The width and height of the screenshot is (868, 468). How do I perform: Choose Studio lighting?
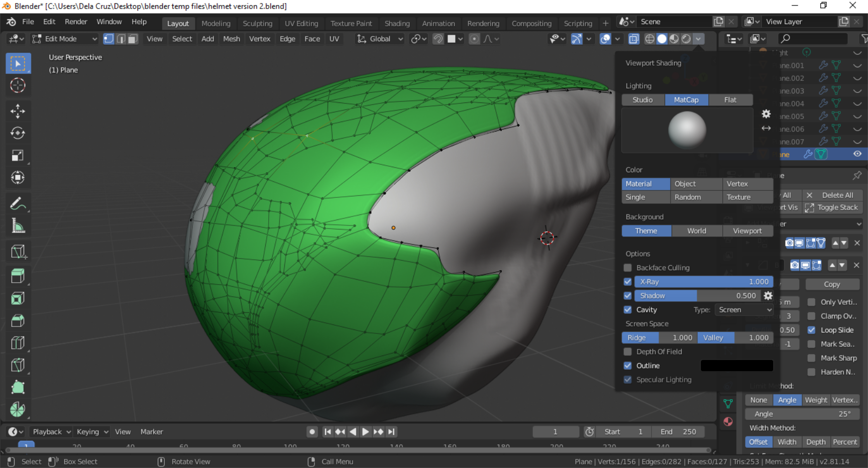643,100
